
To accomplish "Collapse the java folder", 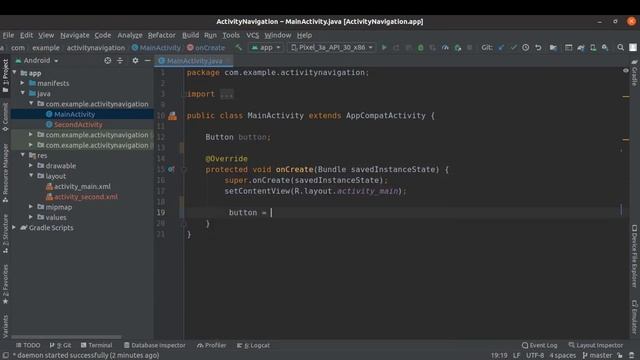I will [23, 93].
